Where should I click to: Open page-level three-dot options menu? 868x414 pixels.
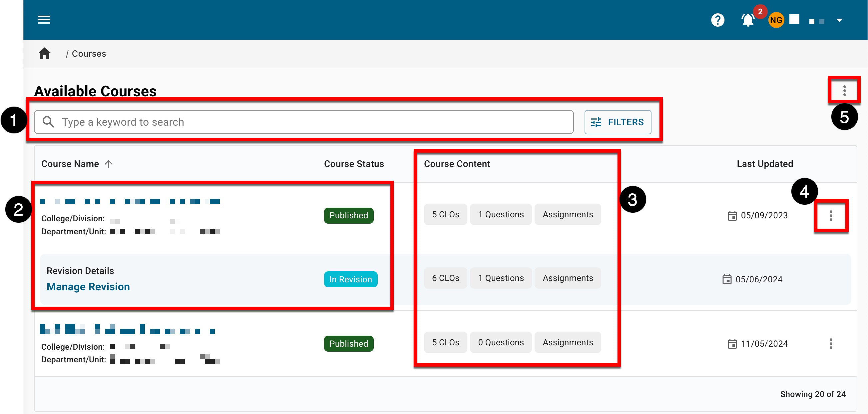click(844, 90)
